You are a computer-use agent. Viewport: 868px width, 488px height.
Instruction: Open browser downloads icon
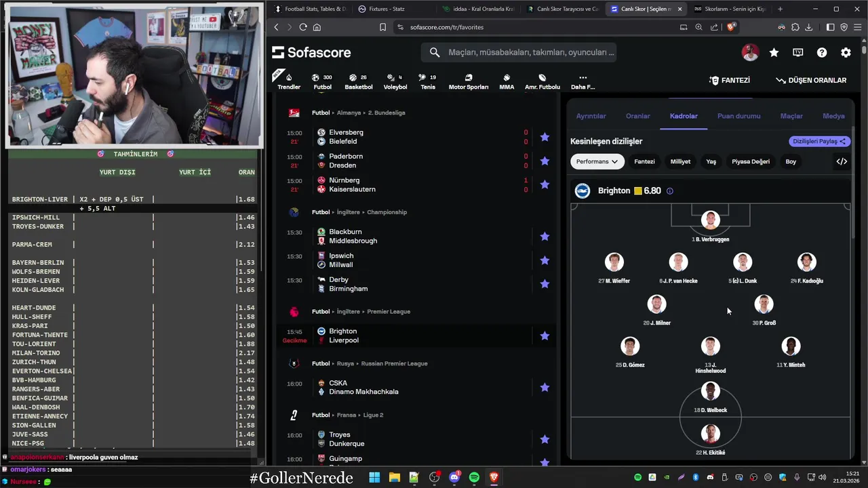[x=808, y=27]
